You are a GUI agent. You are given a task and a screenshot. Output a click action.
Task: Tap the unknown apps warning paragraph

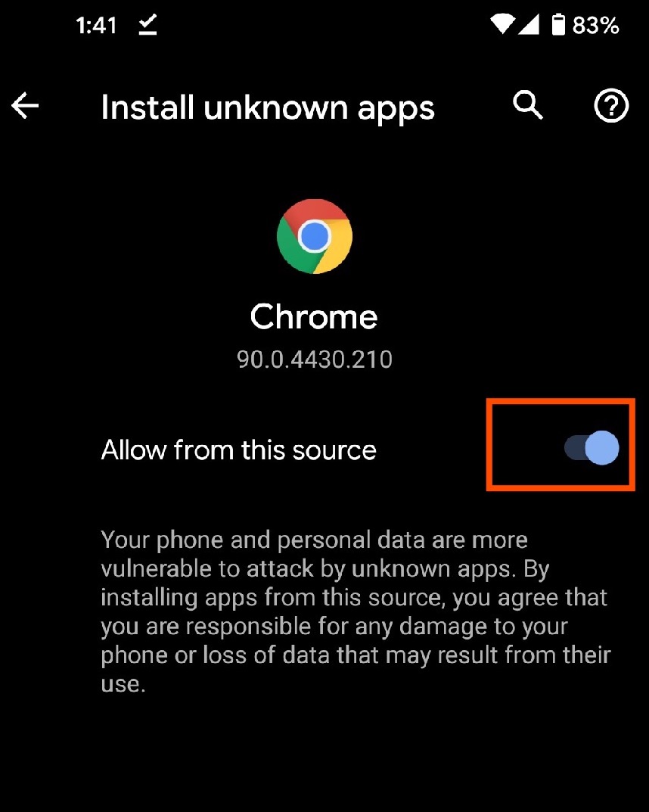click(x=356, y=611)
